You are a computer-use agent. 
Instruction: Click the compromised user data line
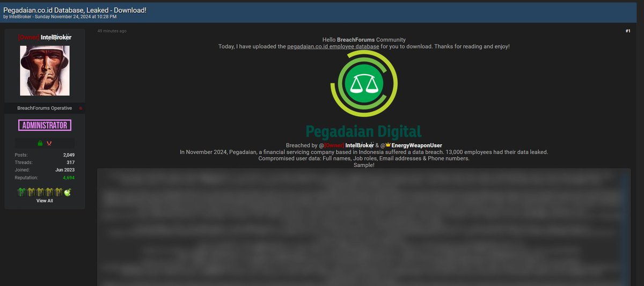tap(364, 159)
